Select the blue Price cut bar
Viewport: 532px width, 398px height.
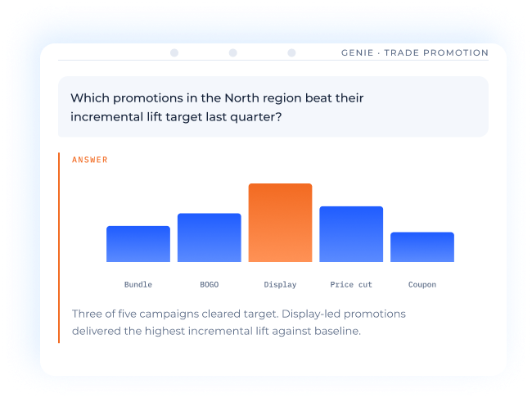pos(351,234)
